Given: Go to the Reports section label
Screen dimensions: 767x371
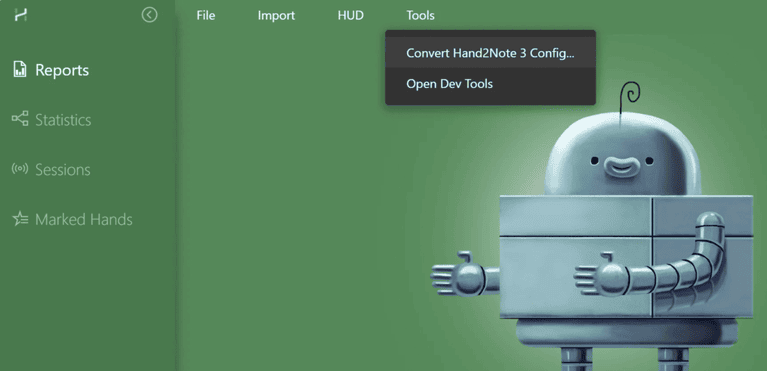Looking at the screenshot, I should click(x=62, y=70).
